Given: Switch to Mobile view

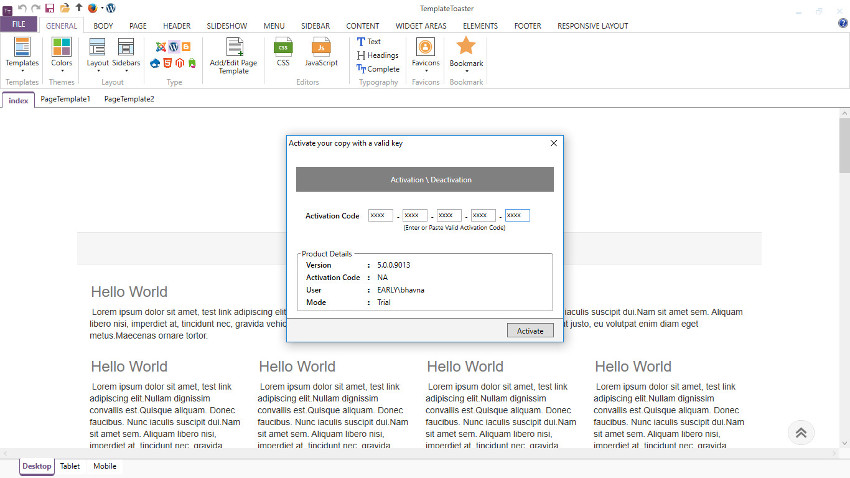Looking at the screenshot, I should click(x=105, y=466).
